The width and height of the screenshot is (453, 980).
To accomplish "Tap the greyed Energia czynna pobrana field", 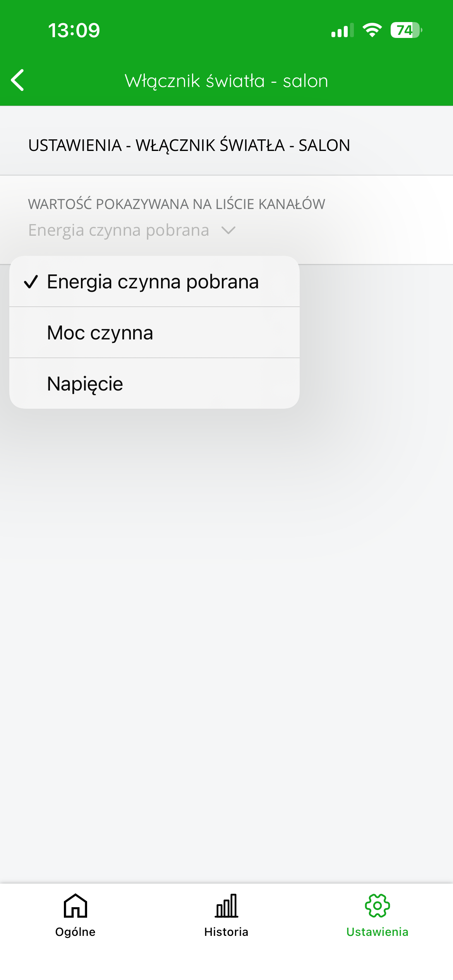I will (119, 230).
